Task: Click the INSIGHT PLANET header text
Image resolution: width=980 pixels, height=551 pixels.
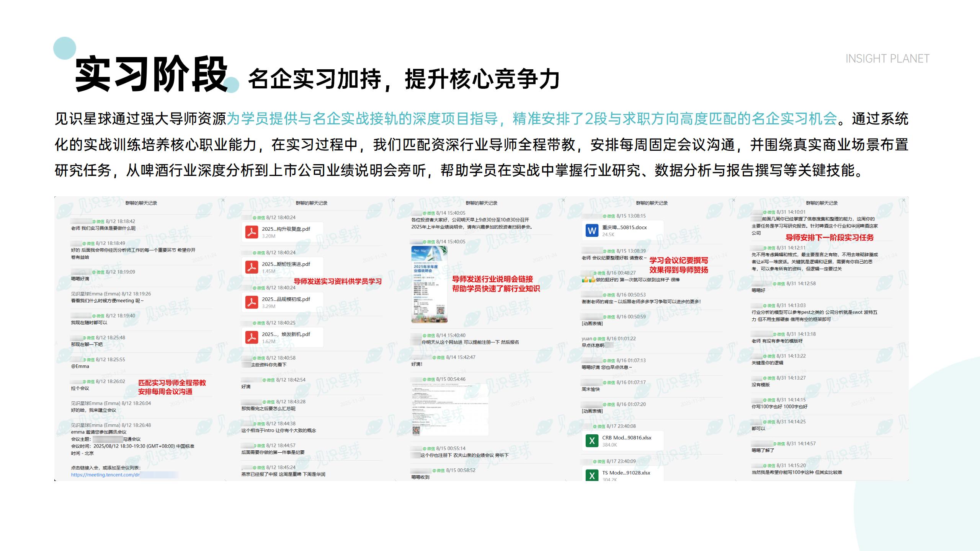Action: (x=887, y=59)
